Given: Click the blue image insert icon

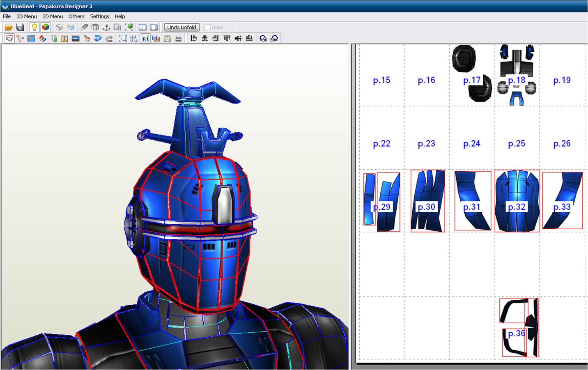Looking at the screenshot, I should coord(76,39).
